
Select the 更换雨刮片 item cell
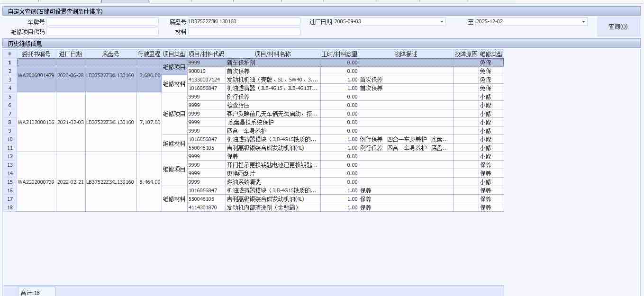click(273, 173)
